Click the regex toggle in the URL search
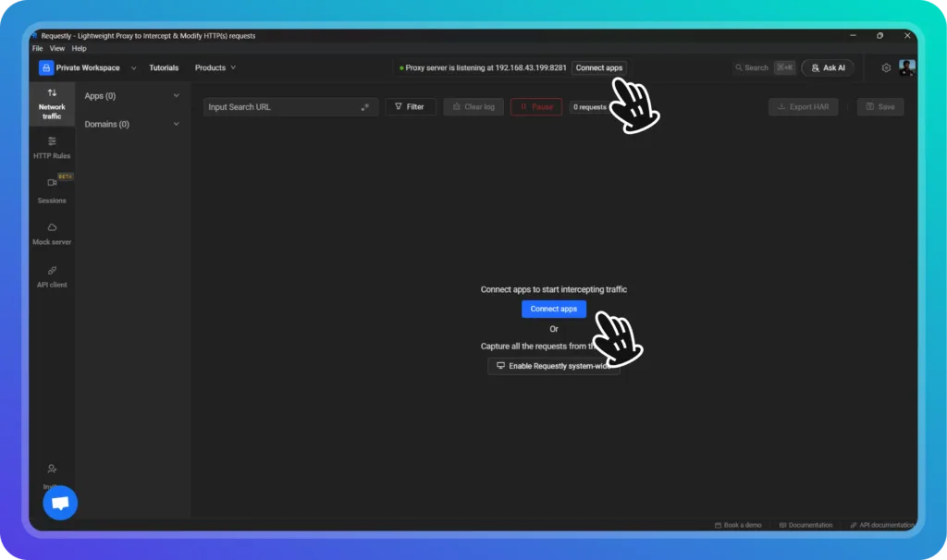The height and width of the screenshot is (560, 947). pyautogui.click(x=364, y=107)
